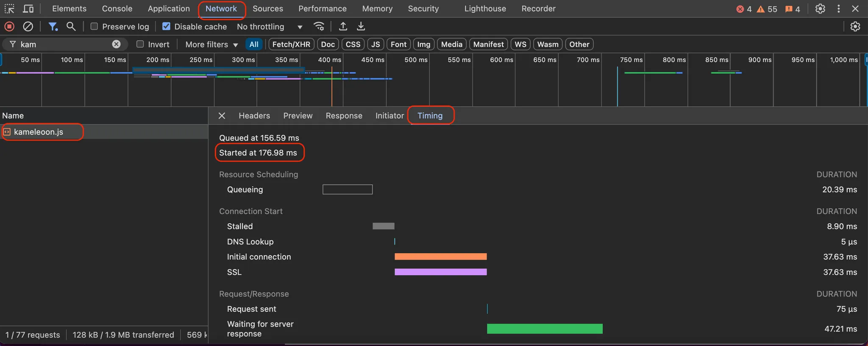Open the No throttling dropdown

(270, 27)
